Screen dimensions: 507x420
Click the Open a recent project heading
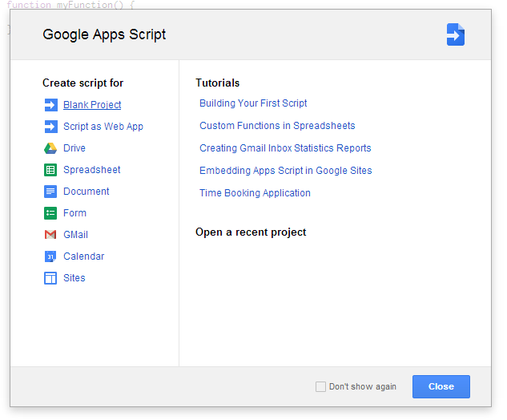point(251,232)
